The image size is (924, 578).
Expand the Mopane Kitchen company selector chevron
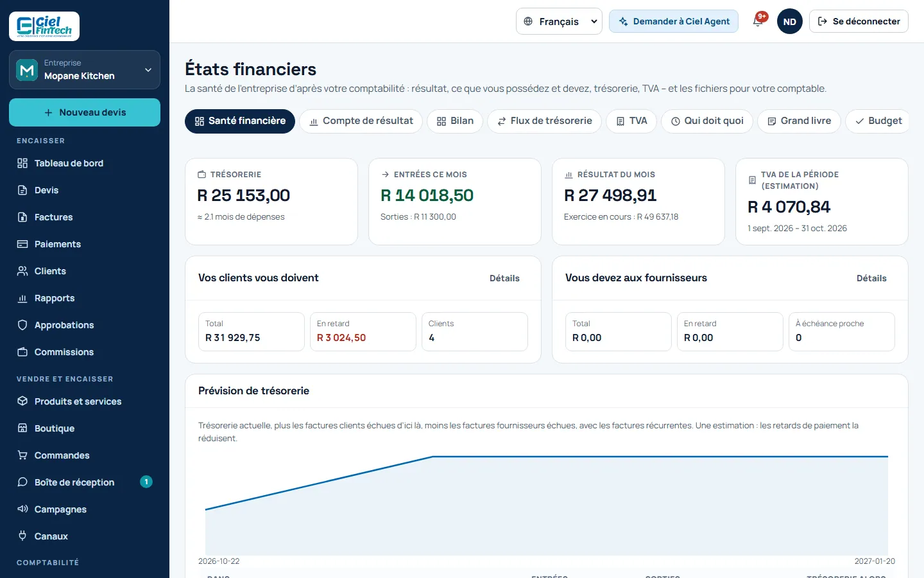click(x=148, y=69)
